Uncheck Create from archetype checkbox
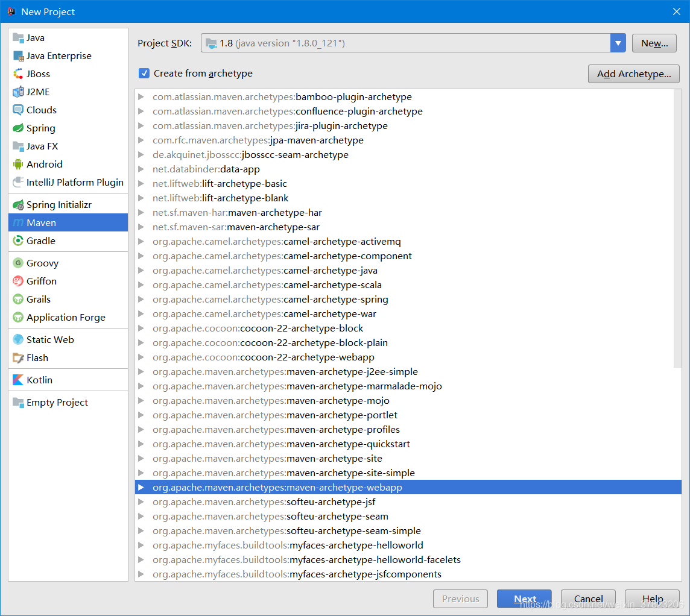 [x=144, y=74]
